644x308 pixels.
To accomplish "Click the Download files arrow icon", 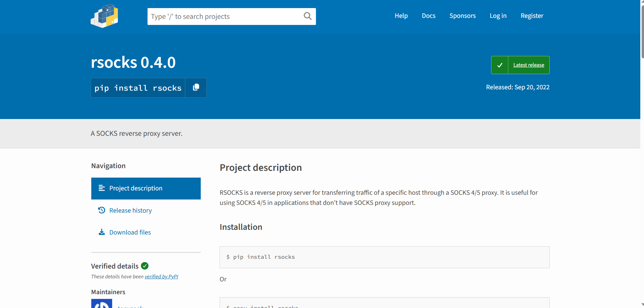I will (x=102, y=232).
